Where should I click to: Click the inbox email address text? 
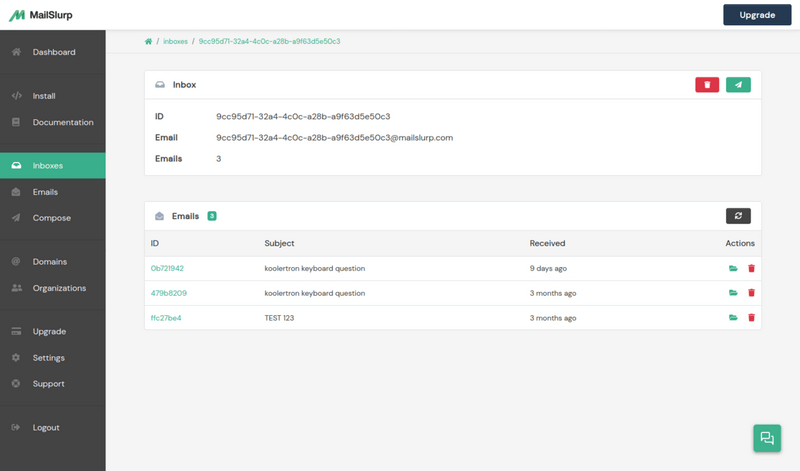click(x=334, y=138)
